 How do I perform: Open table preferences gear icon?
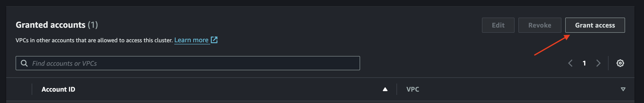coord(620,63)
